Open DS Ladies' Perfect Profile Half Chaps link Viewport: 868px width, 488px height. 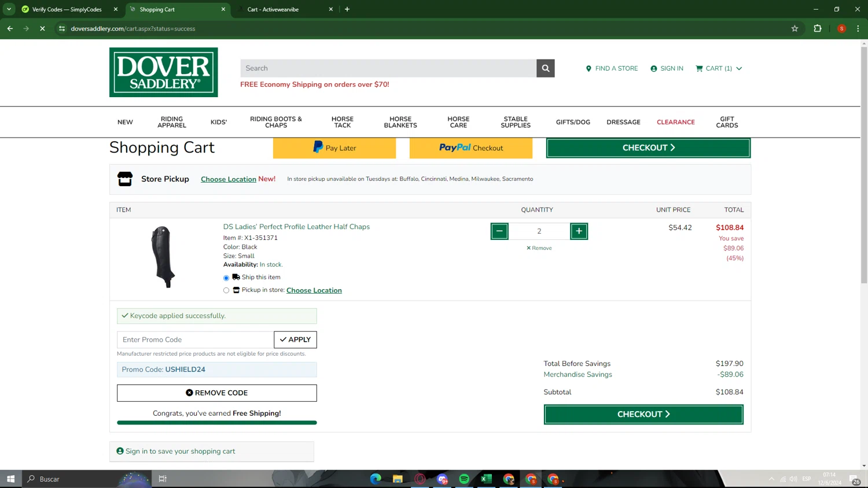tap(296, 227)
